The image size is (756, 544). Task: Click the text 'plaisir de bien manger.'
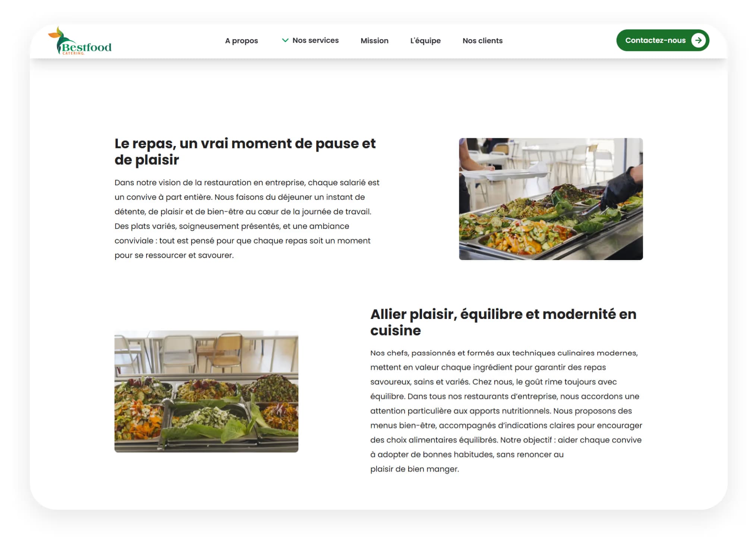point(415,469)
